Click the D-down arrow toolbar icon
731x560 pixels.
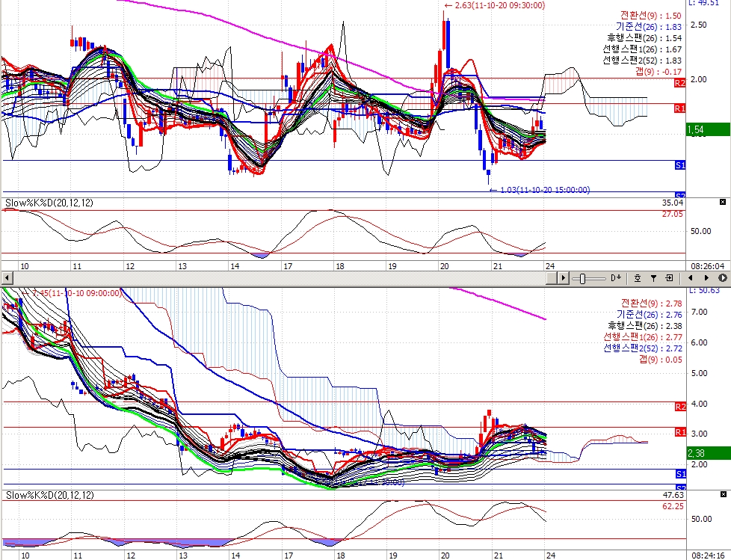[615, 278]
